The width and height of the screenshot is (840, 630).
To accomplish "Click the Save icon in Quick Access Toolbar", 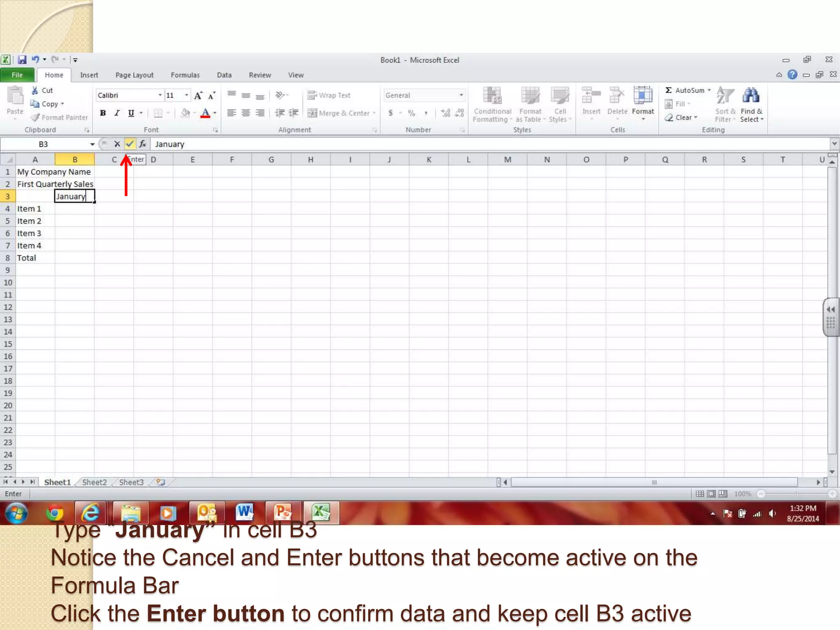I will tap(22, 60).
